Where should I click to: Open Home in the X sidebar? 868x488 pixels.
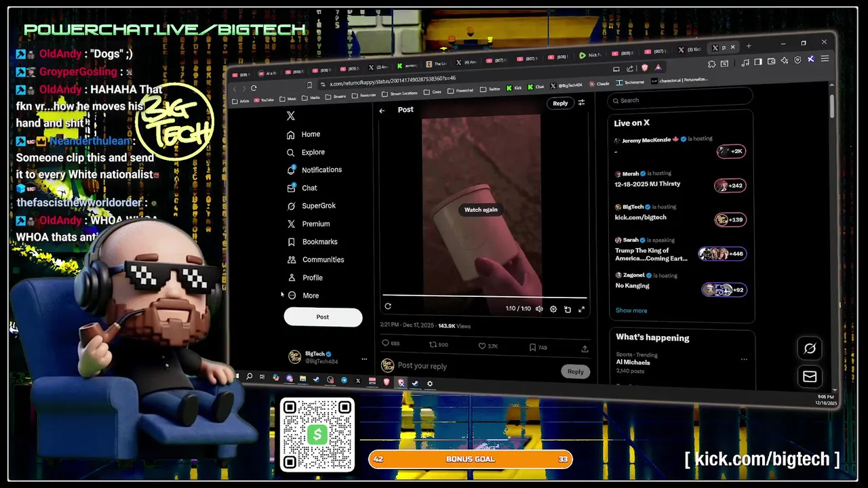(x=303, y=134)
